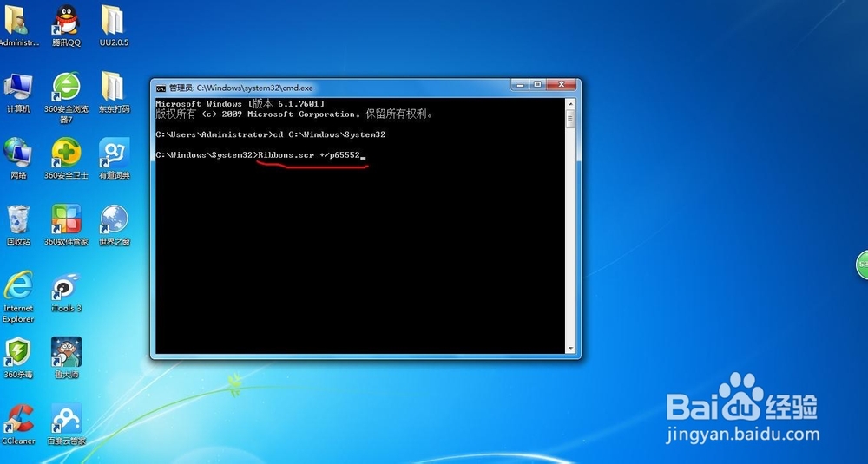Open the Administrator folder on desktop
The image size is (868, 464).
coord(17,26)
